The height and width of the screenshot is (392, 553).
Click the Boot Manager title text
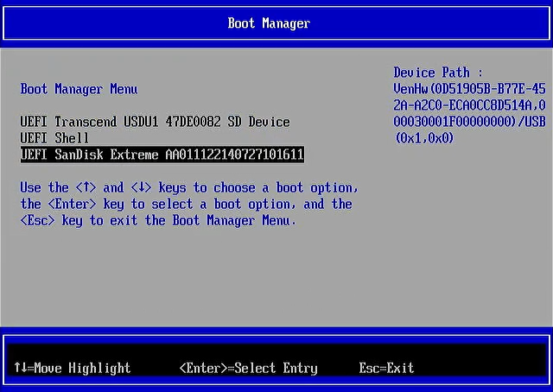pos(269,23)
